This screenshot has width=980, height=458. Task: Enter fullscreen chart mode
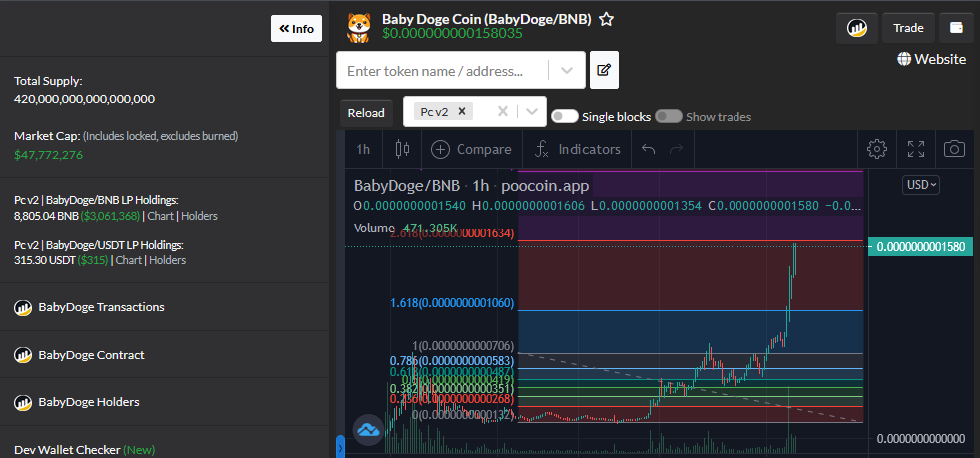[x=916, y=149]
